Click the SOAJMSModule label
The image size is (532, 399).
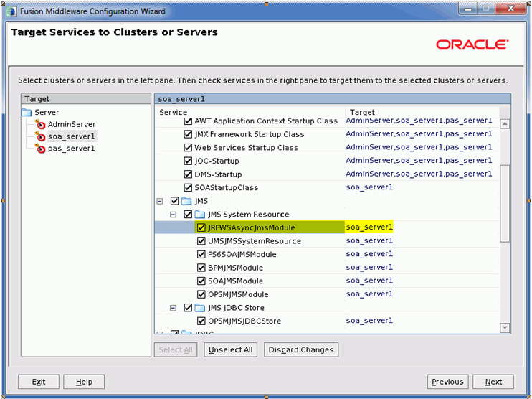(x=235, y=281)
